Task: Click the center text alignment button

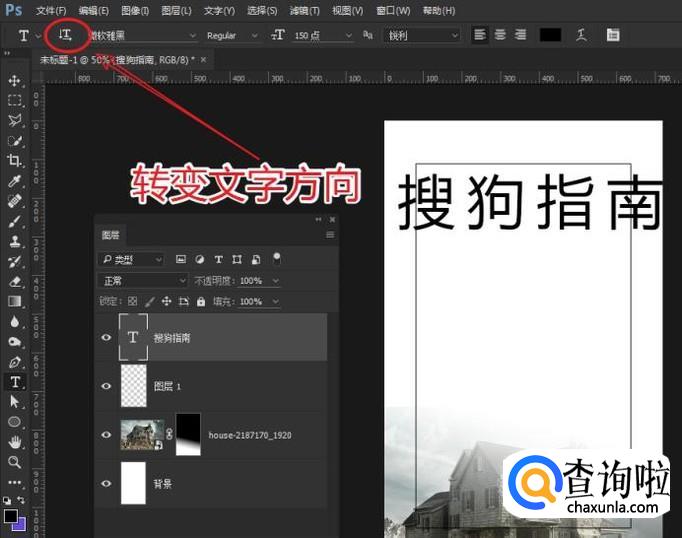Action: 500,35
